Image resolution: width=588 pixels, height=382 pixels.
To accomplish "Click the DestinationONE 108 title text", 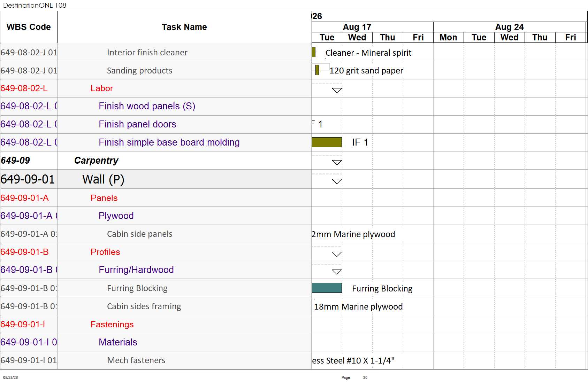I will [35, 5].
